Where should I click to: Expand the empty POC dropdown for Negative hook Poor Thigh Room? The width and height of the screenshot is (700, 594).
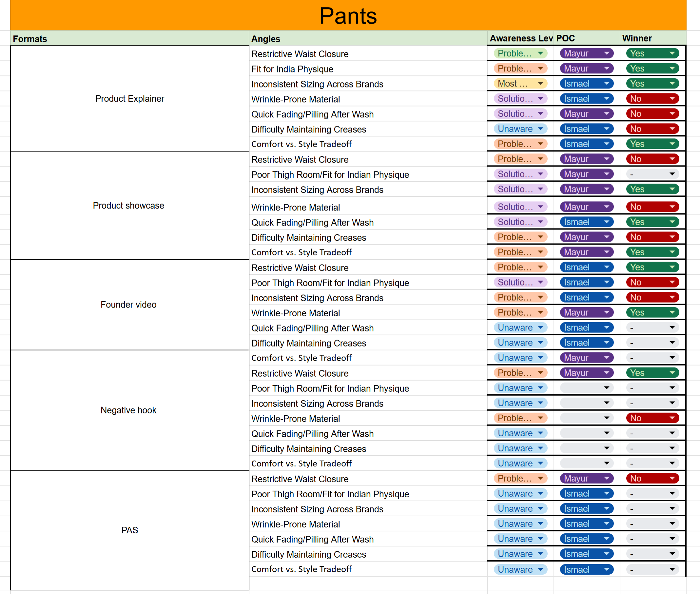586,388
